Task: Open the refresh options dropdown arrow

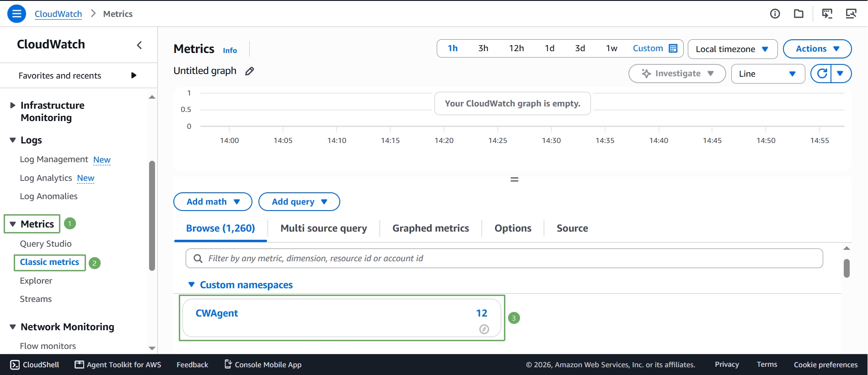Action: click(840, 74)
